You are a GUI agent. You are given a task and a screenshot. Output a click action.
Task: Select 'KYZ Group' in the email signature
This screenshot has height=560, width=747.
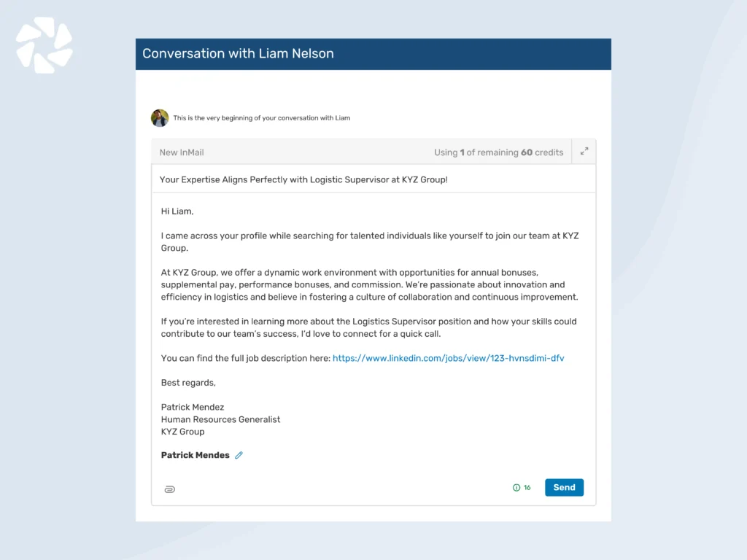182,431
